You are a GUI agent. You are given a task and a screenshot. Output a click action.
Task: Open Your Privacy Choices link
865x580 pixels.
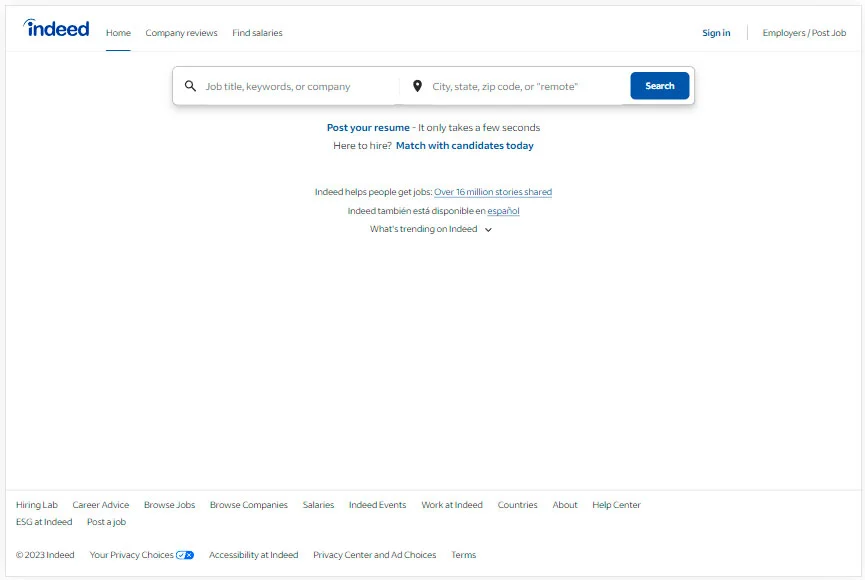pos(131,555)
